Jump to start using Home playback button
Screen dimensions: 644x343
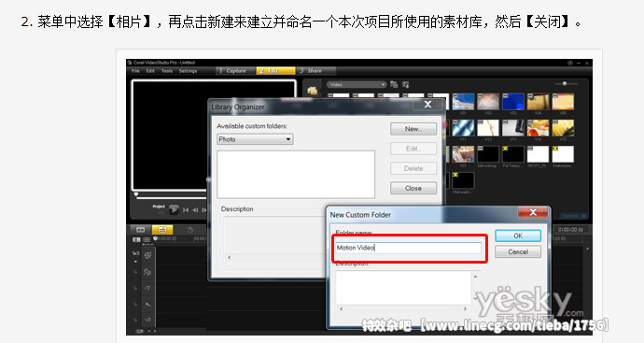186,210
